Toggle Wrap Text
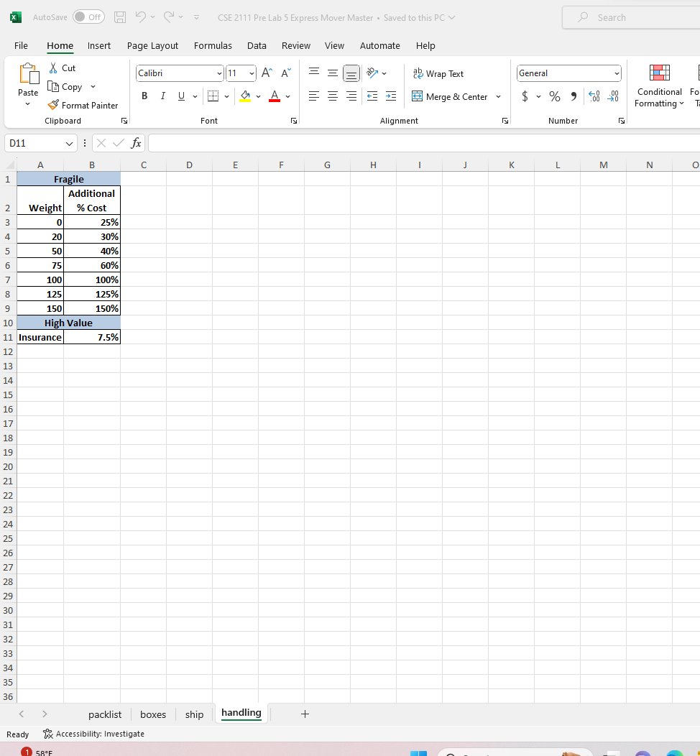Viewport: 700px width, 756px height. point(438,73)
